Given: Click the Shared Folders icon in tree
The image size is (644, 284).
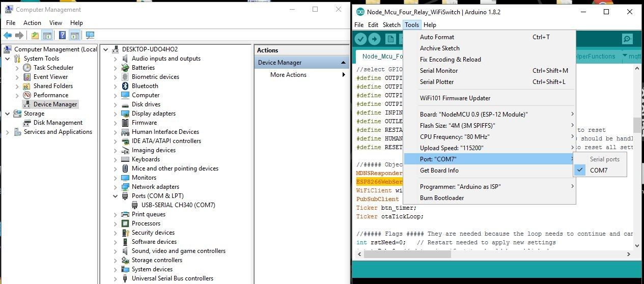Looking at the screenshot, I should click(x=27, y=86).
